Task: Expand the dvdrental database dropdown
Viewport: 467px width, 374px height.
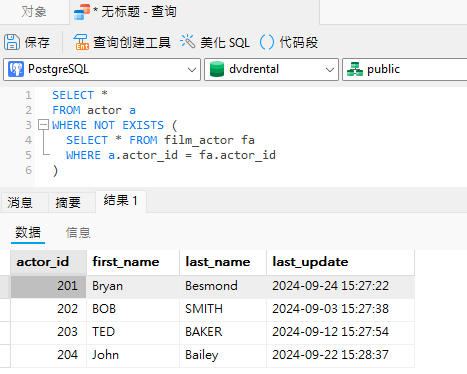Action: 271,69
